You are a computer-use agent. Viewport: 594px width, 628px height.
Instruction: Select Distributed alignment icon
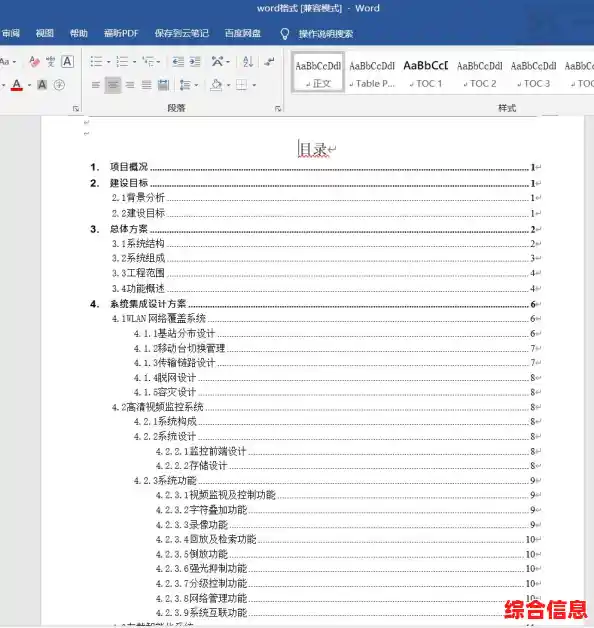[x=163, y=85]
